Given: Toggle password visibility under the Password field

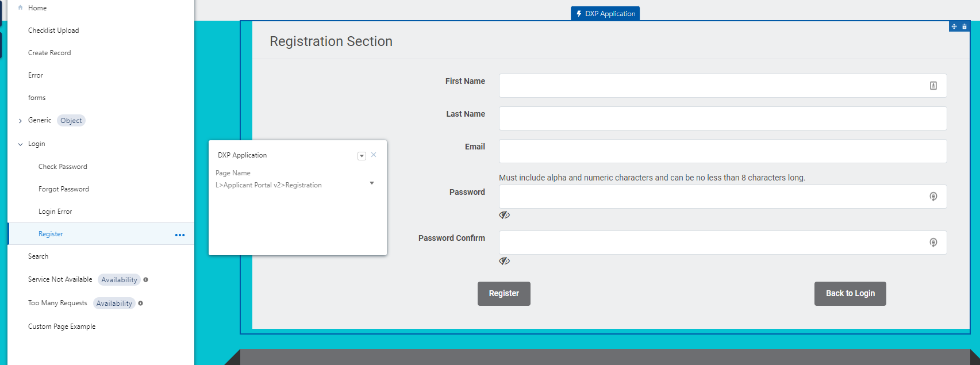Looking at the screenshot, I should [x=504, y=215].
